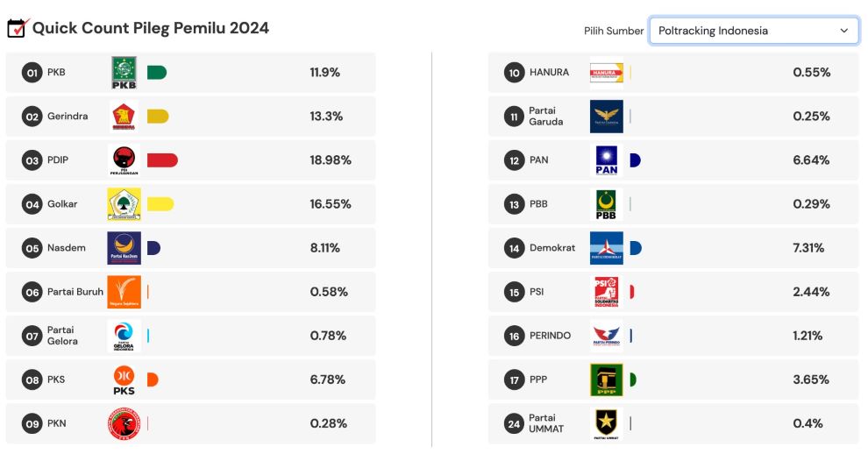Click the PPP party logo
Screen dimensions: 868x454
click(x=607, y=380)
